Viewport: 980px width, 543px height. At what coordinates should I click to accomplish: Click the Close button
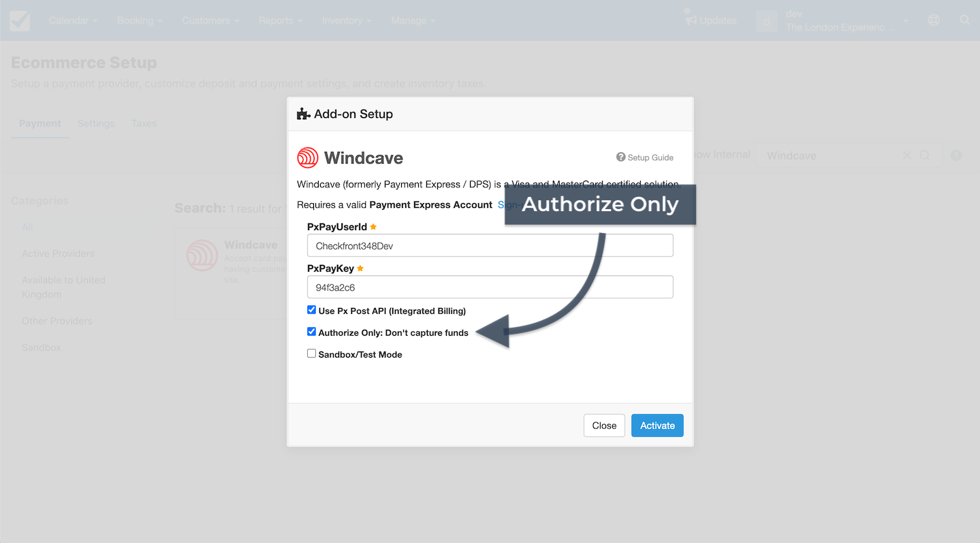(604, 425)
